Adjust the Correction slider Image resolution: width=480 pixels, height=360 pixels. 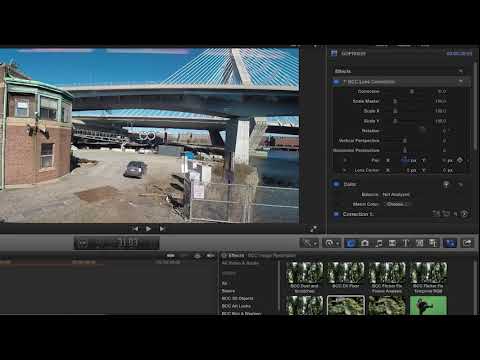point(412,91)
